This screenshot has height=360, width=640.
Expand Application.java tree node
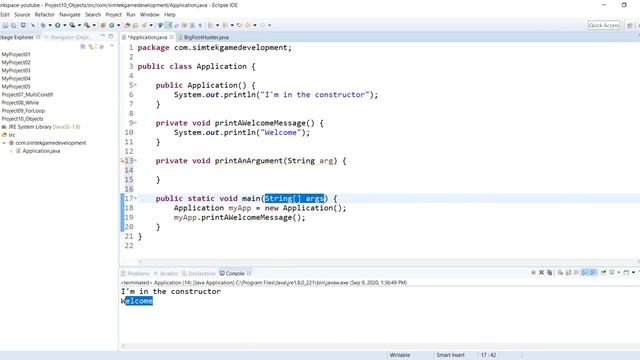click(x=11, y=151)
